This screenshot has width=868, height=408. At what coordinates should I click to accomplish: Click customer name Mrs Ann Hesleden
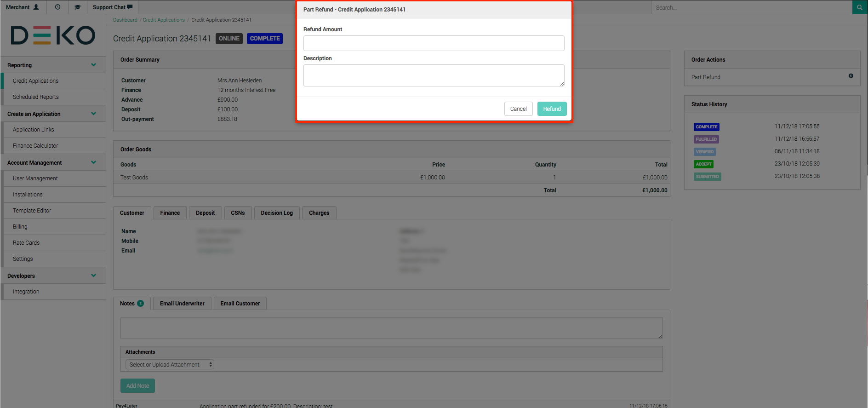pos(240,80)
